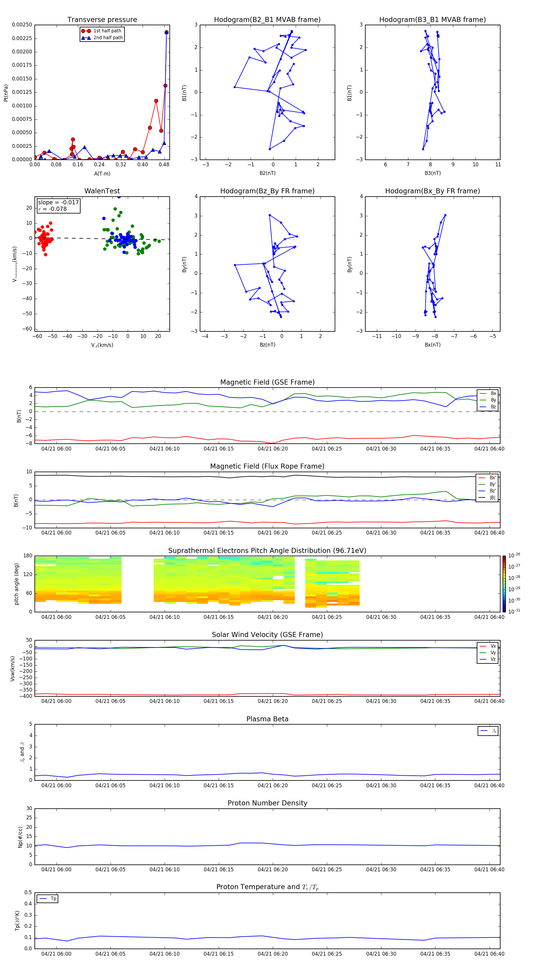Click the |B| entry in Flux Rope legend
Image resolution: width=535 pixels, height=980 pixels.
(x=487, y=498)
